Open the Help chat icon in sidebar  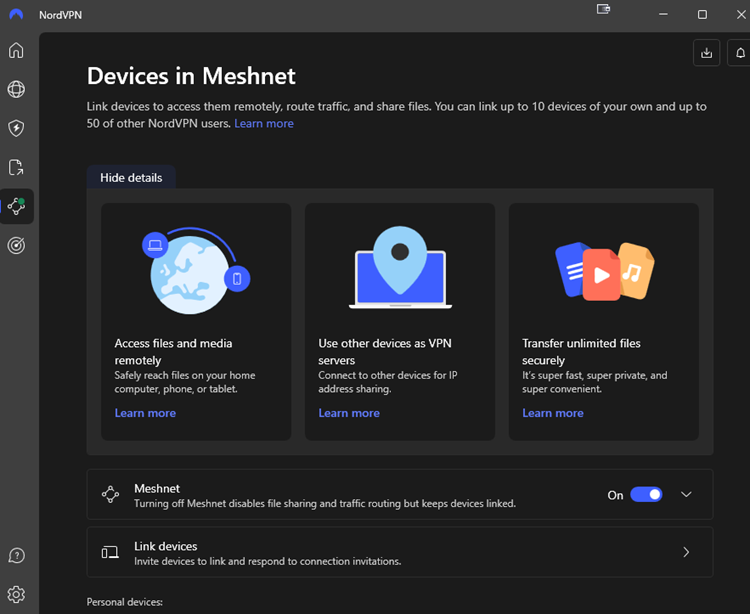pos(16,556)
